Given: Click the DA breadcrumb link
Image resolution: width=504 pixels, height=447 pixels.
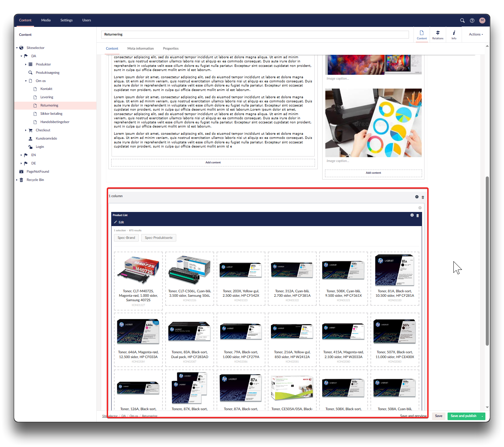Looking at the screenshot, I should click(124, 416).
